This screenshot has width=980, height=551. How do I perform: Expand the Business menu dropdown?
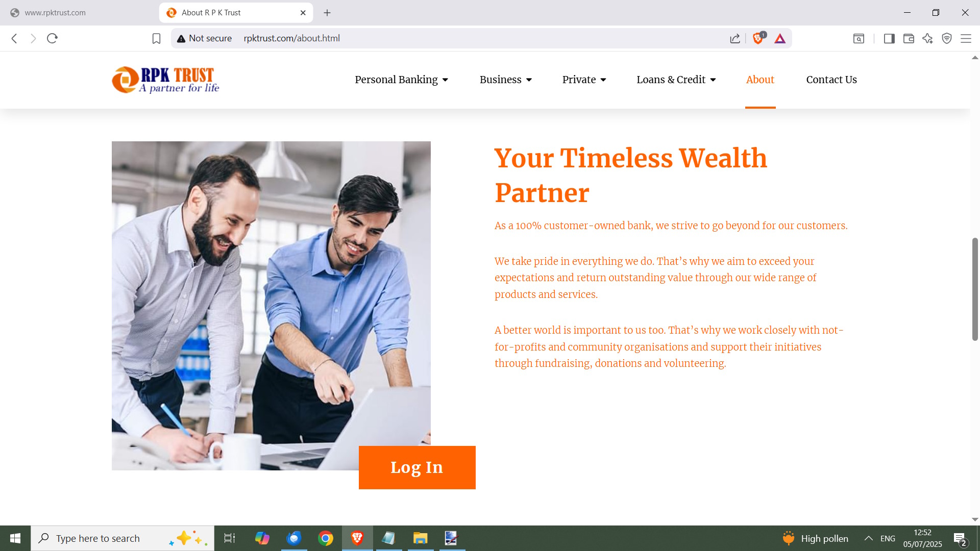coord(506,80)
